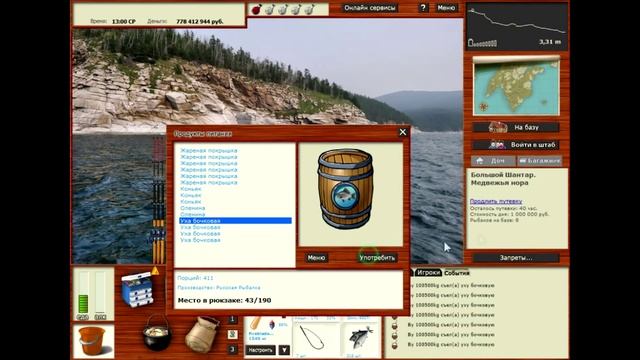640x360 pixels.
Task: Click the yellow warning triangle icon
Action: point(156,271)
